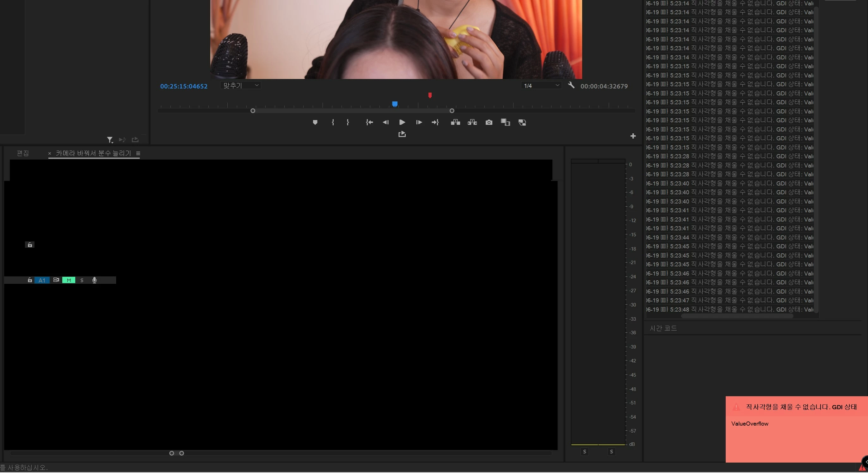Open the sequence panel menu next to 카메라 바꿔서 분수 늘리기
Screen dimensions: 868x473
[138, 154]
